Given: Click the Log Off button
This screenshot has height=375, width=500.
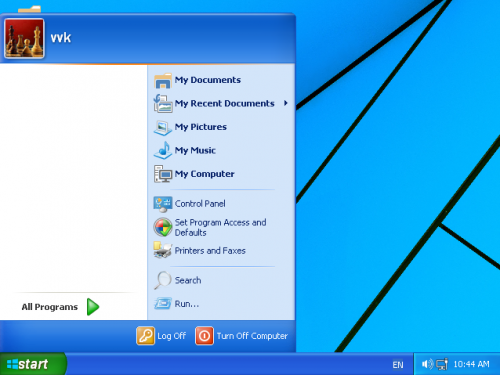Looking at the screenshot, I should 161,336.
